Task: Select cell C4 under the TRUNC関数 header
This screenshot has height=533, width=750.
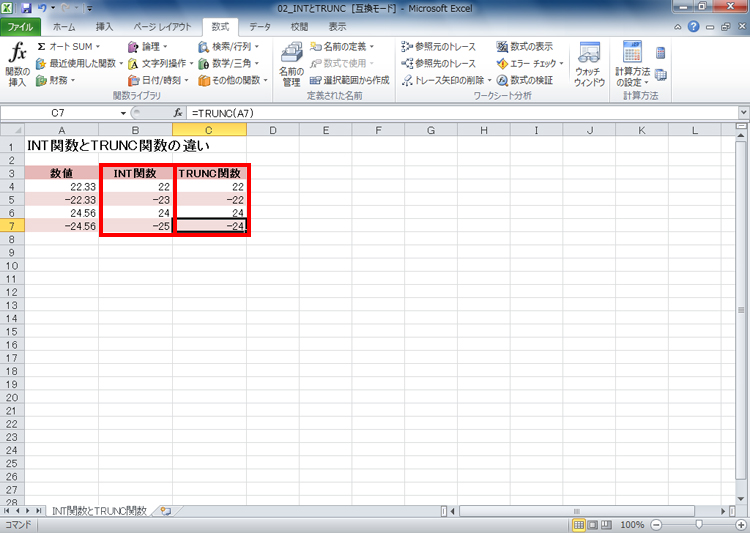Action: [210, 187]
